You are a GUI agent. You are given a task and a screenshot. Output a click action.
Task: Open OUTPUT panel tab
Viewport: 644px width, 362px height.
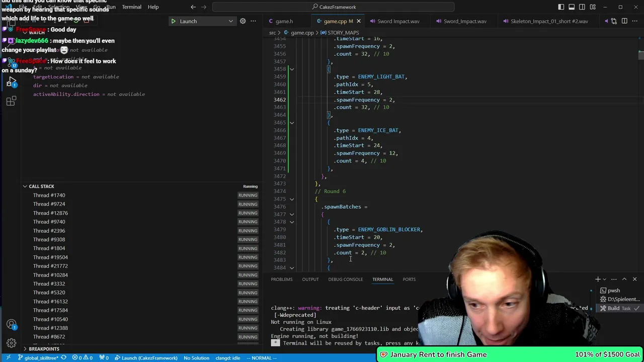click(x=310, y=279)
